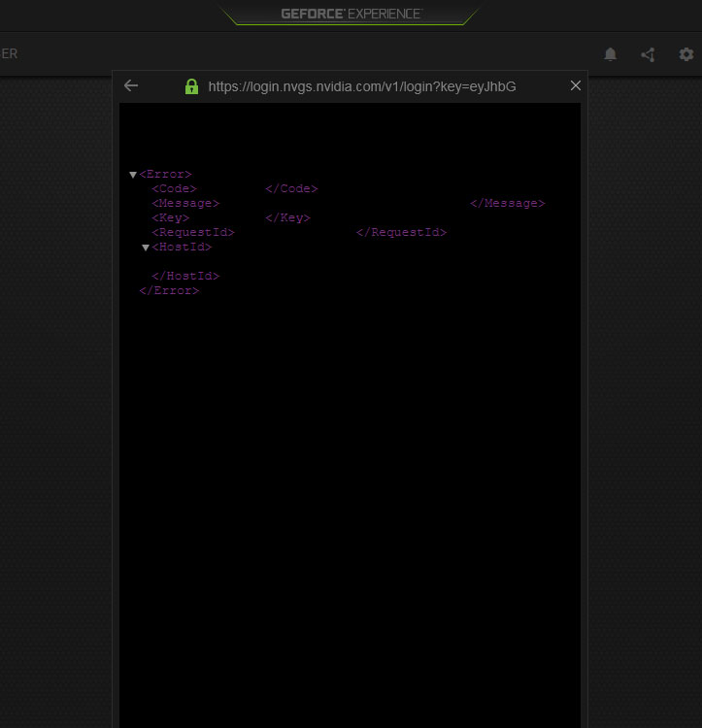Go back in the login window
Image resolution: width=702 pixels, height=728 pixels.
(x=131, y=85)
